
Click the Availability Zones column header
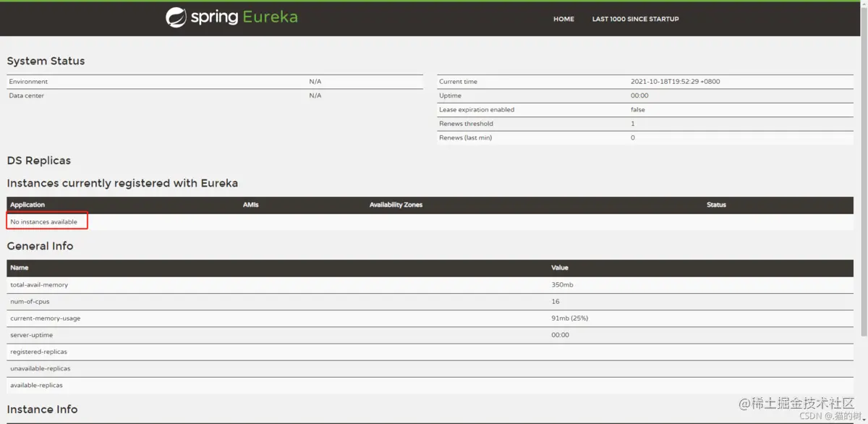coord(396,205)
